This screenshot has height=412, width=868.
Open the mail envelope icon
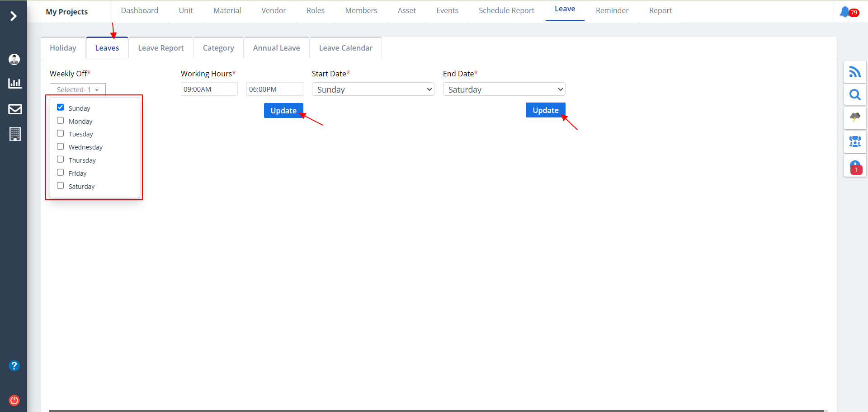[14, 109]
